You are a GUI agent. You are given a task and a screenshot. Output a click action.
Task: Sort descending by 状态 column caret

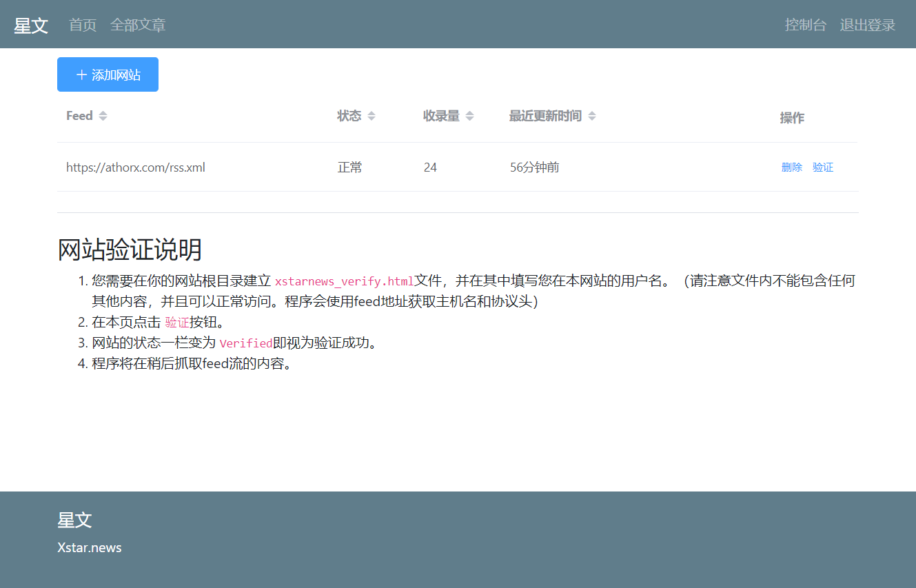(x=372, y=119)
